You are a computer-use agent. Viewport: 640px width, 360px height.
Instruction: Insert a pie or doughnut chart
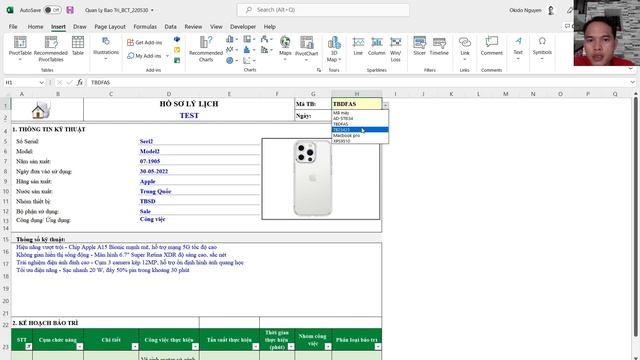[231, 60]
